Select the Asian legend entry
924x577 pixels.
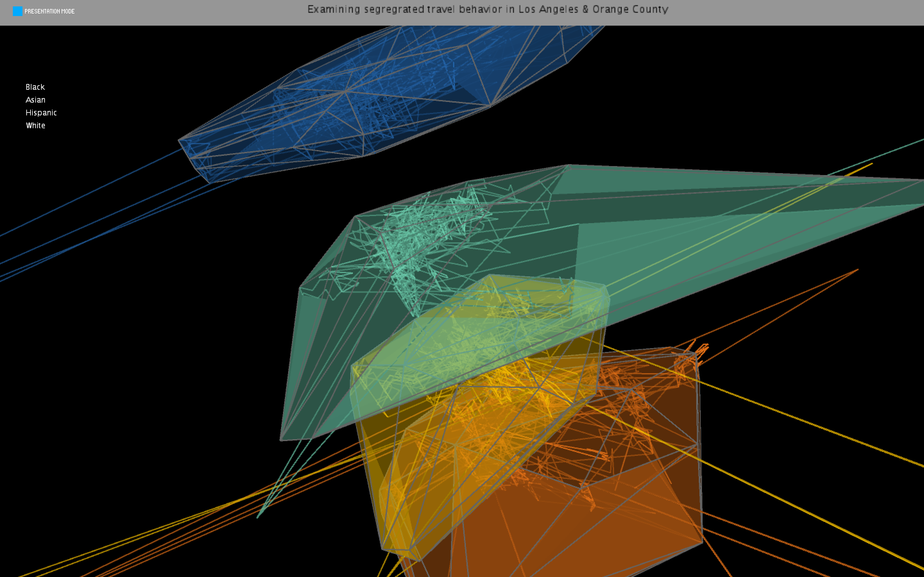click(36, 100)
